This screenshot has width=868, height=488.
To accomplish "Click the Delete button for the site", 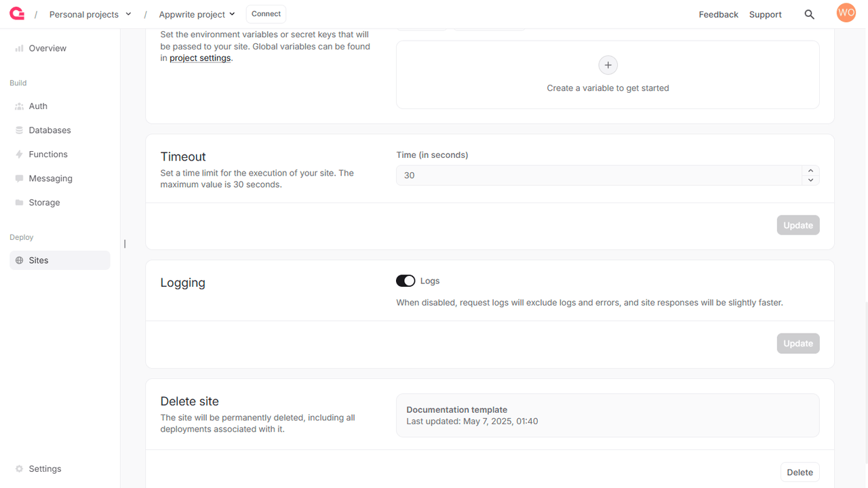I will point(800,472).
